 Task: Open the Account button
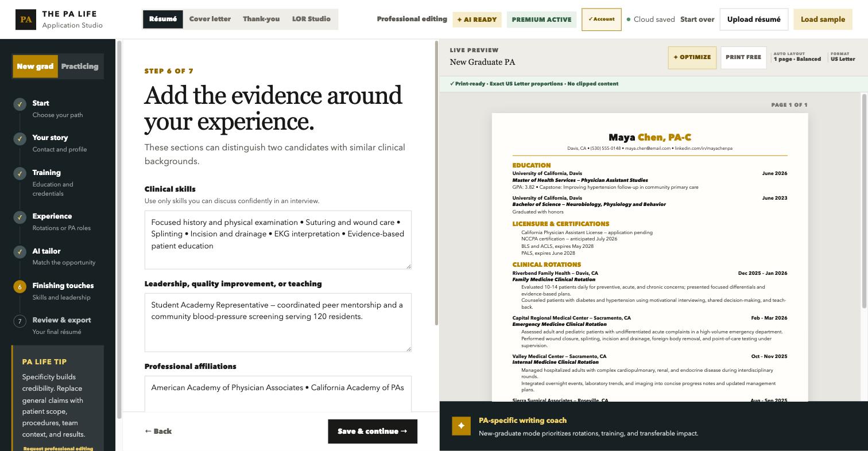pyautogui.click(x=601, y=20)
